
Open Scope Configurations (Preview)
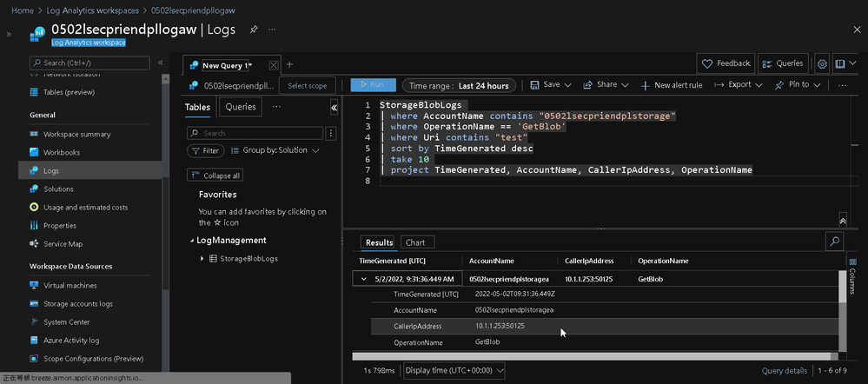click(x=93, y=359)
